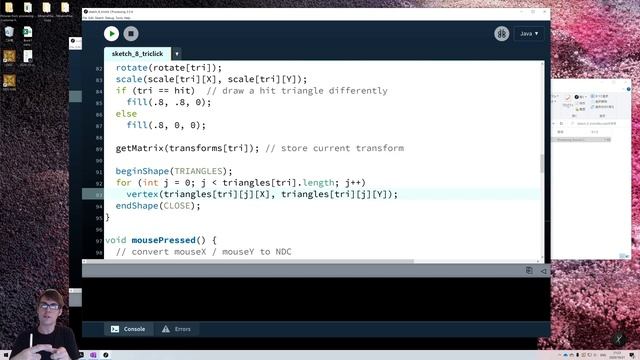This screenshot has height=360, width=640.
Task: Click the editor vertical scrollbar thumb
Action: tap(542, 163)
